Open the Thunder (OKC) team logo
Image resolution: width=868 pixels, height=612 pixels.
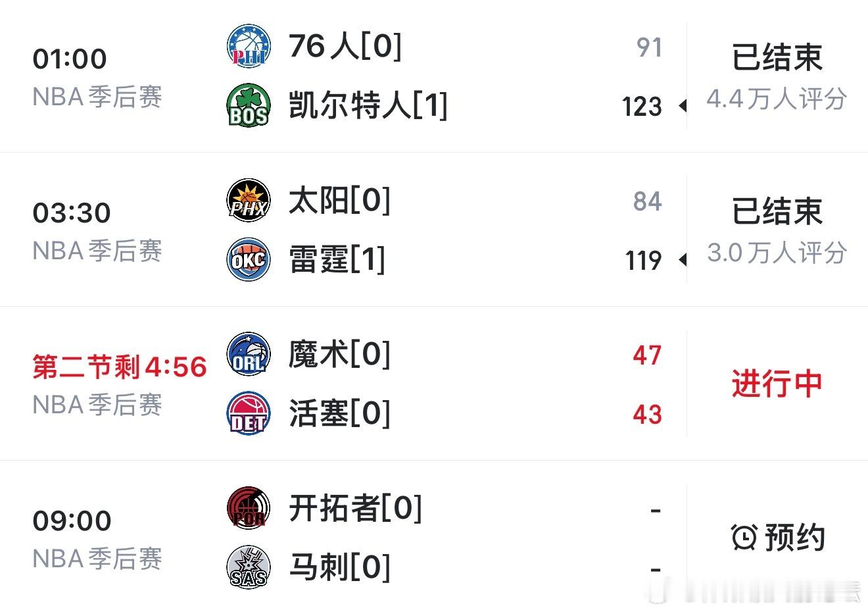point(249,259)
